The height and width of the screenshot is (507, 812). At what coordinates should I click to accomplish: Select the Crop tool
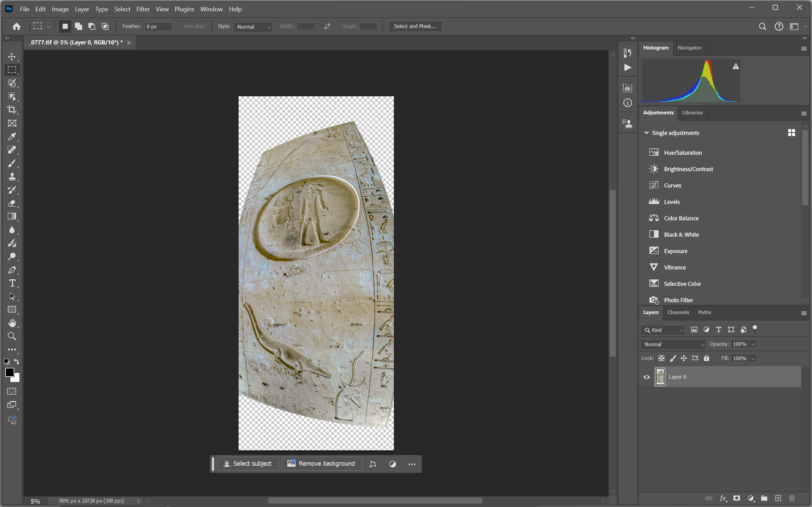click(x=12, y=110)
